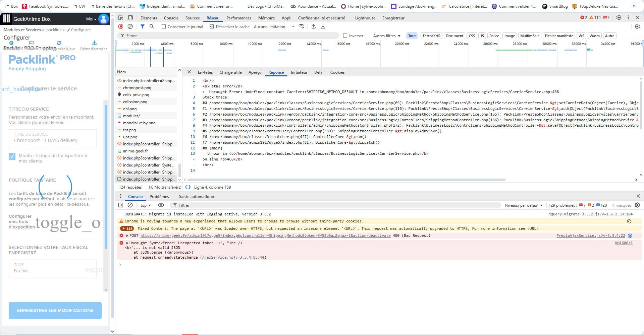Stop recording network log
The image size is (644, 335).
click(121, 26)
